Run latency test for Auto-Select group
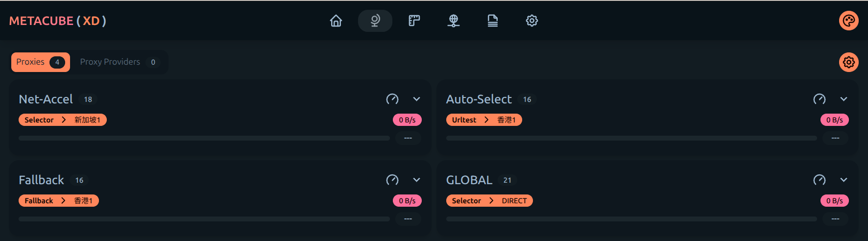 pyautogui.click(x=820, y=99)
